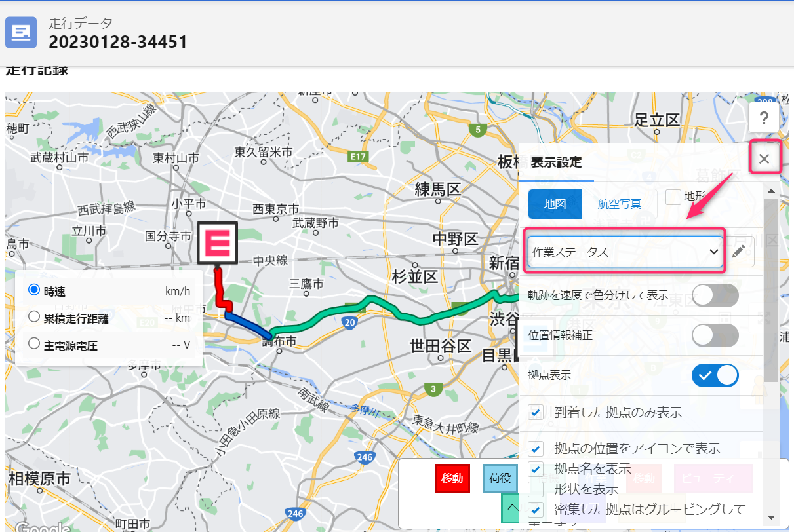Click the 表示設定 panel tab header

point(556,162)
